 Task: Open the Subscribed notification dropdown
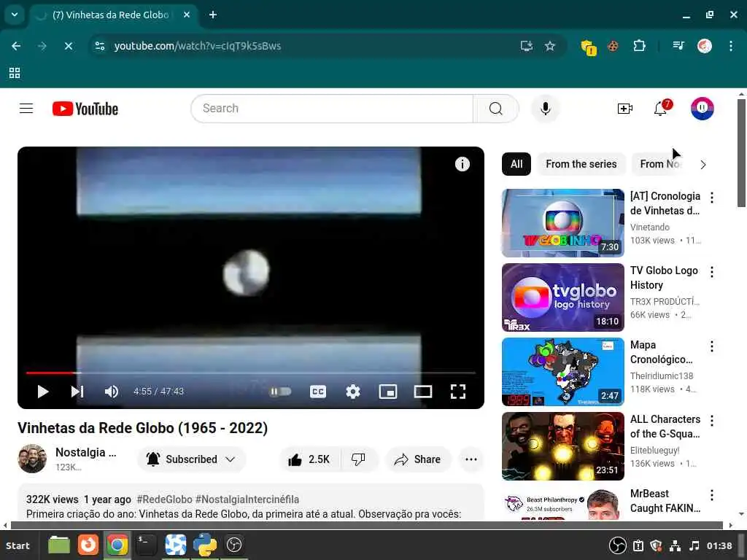tap(192, 459)
